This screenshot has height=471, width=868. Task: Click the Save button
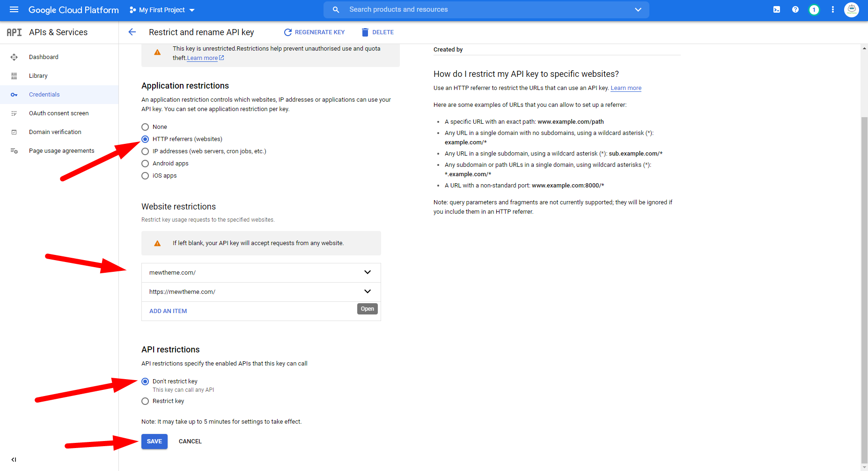154,441
